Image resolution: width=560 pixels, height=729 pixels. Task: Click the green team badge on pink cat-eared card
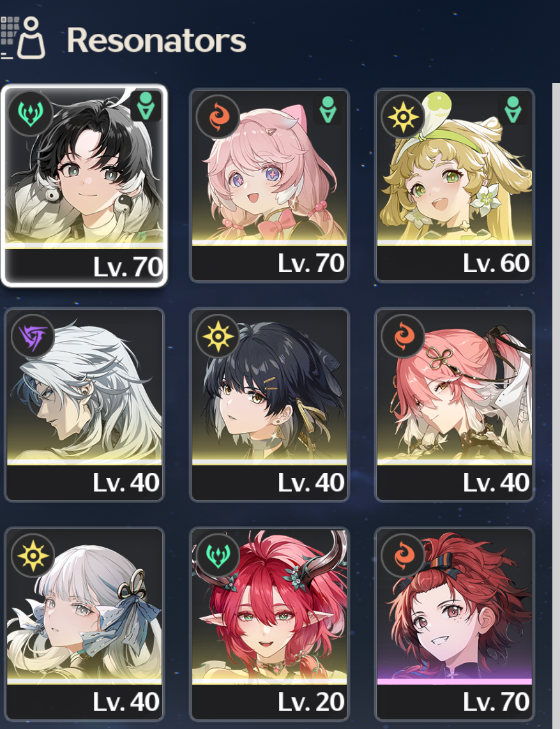[328, 110]
